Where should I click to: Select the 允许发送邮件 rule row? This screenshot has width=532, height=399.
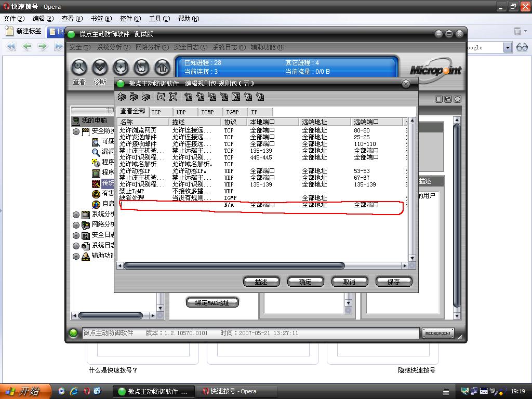[262, 137]
